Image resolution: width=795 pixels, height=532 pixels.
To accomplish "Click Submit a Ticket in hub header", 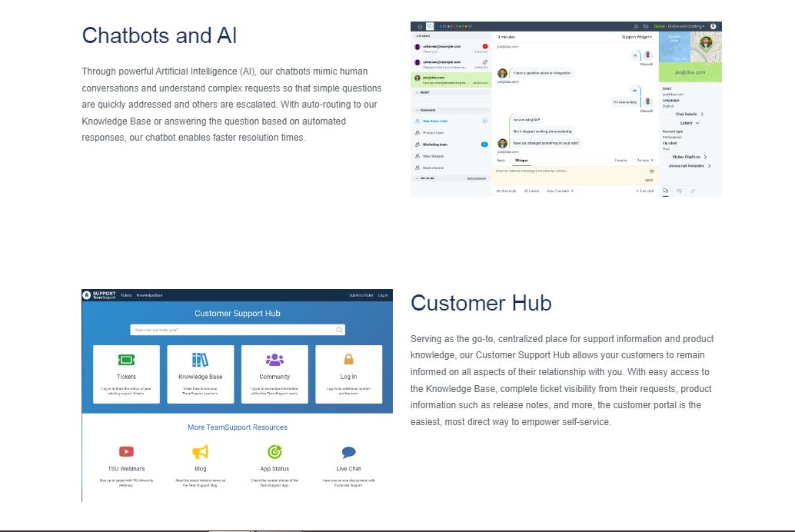I will 361,295.
